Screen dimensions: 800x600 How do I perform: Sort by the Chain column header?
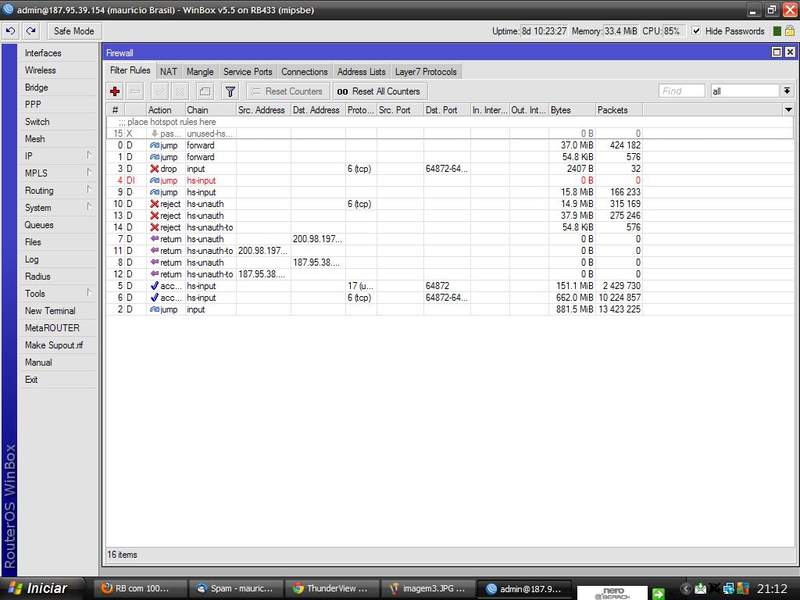pyautogui.click(x=210, y=110)
